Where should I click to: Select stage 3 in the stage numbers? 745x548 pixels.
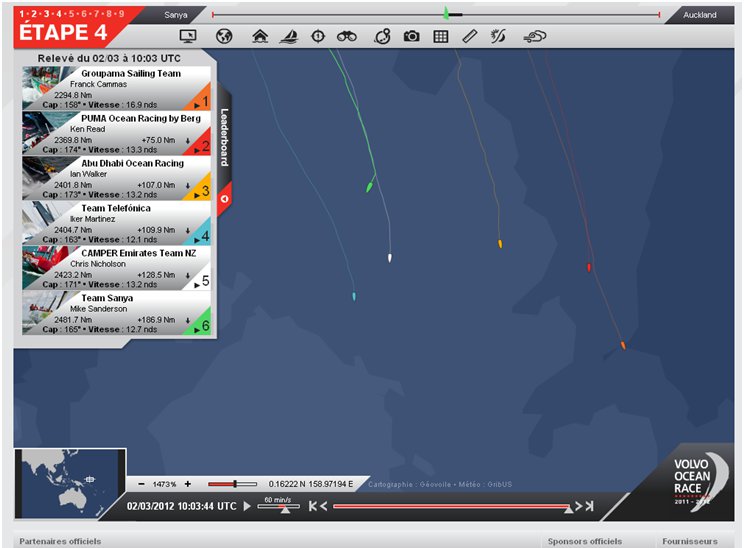[x=47, y=14]
